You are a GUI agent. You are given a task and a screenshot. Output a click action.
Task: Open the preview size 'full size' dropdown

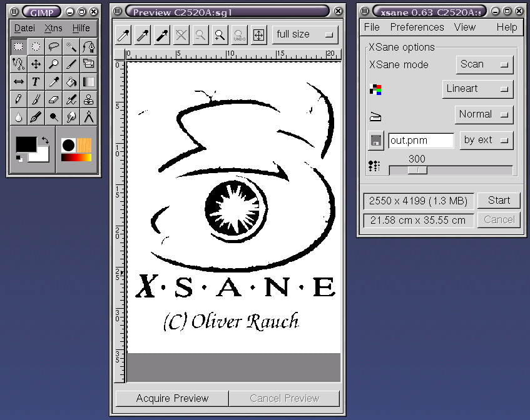(305, 34)
